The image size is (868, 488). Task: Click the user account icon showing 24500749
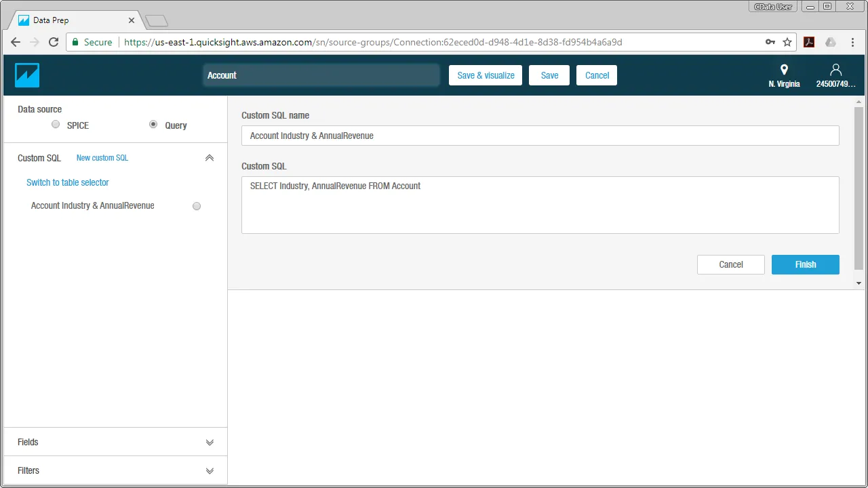coord(835,73)
